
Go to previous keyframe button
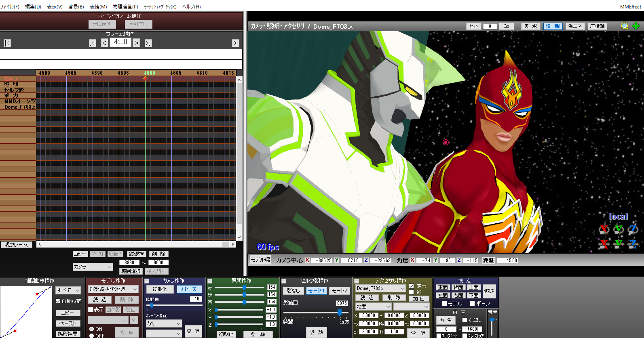(x=93, y=43)
